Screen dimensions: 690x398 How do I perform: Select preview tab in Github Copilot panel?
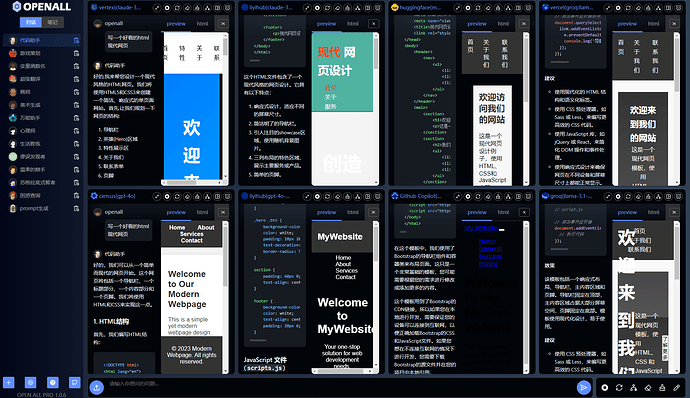(x=477, y=212)
